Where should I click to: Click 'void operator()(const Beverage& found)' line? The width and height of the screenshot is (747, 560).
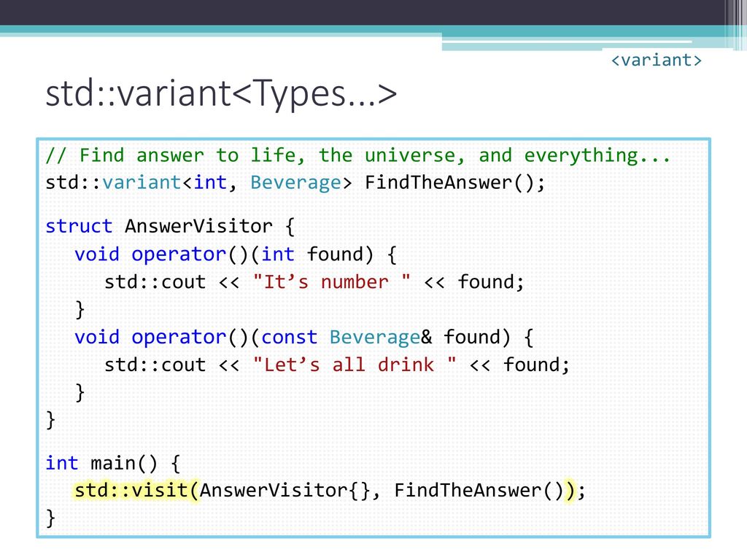pyautogui.click(x=303, y=337)
